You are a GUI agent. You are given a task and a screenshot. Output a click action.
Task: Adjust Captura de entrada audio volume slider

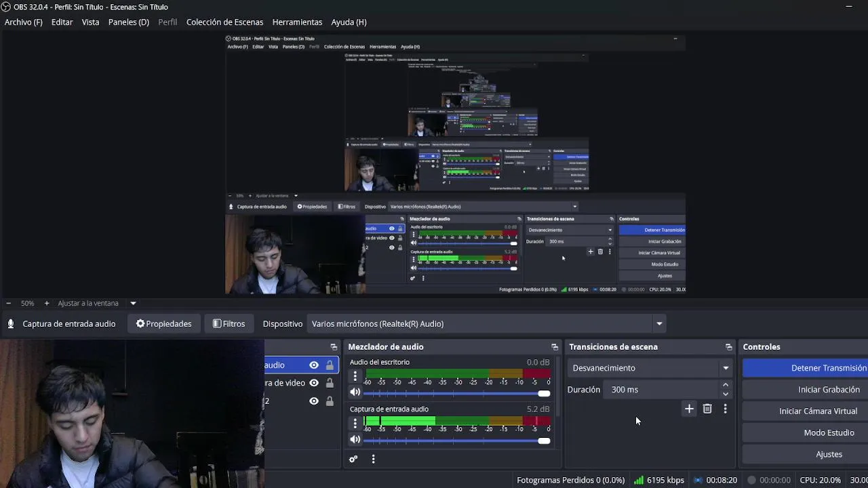pyautogui.click(x=457, y=441)
